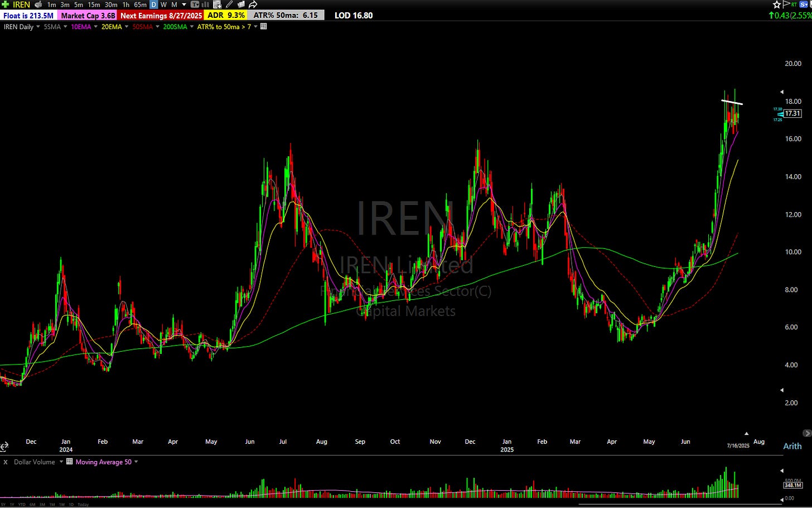Viewport: 812px width, 508px height.
Task: Click the share arrow icon
Action: (253, 4)
